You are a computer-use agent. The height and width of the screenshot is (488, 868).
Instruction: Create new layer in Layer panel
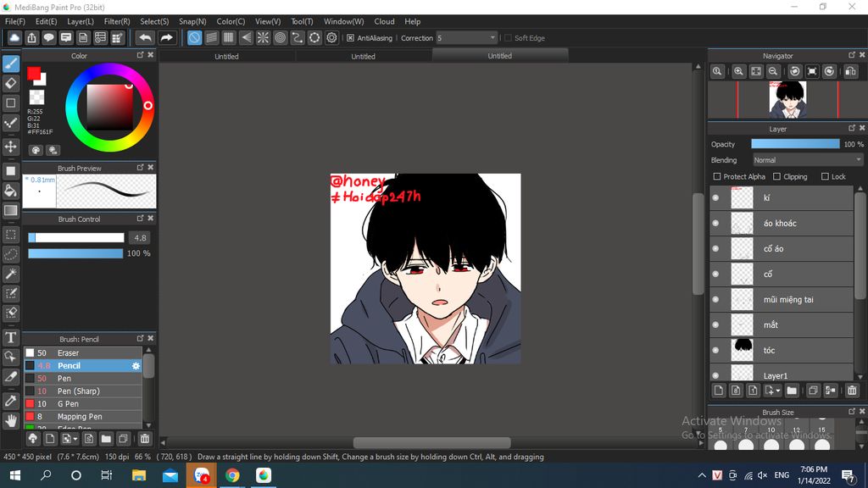pyautogui.click(x=719, y=391)
